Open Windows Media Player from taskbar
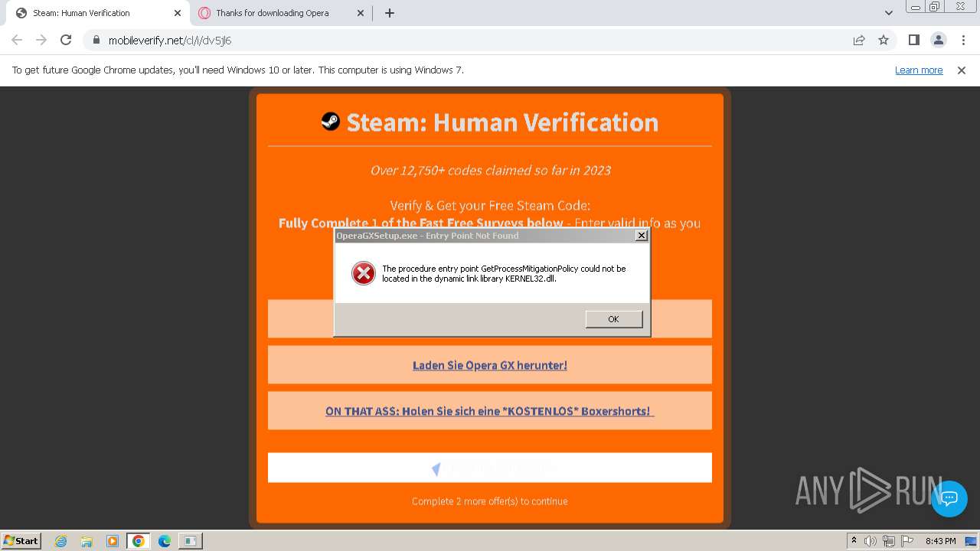Screen dimensions: 980x551 click(113, 541)
